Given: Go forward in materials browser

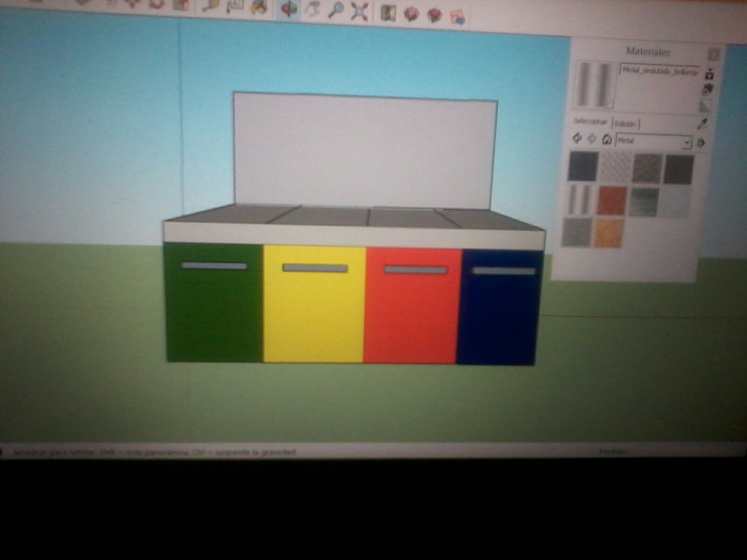Looking at the screenshot, I should point(592,139).
